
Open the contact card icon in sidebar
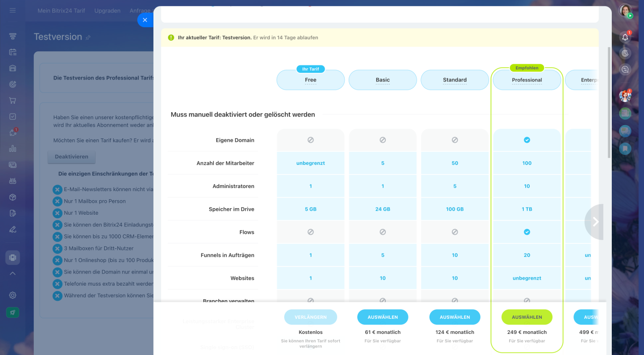pyautogui.click(x=13, y=165)
